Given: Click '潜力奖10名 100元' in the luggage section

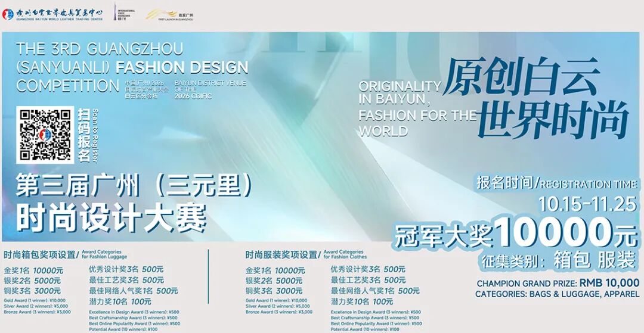Looking at the screenshot, I should tap(120, 302).
